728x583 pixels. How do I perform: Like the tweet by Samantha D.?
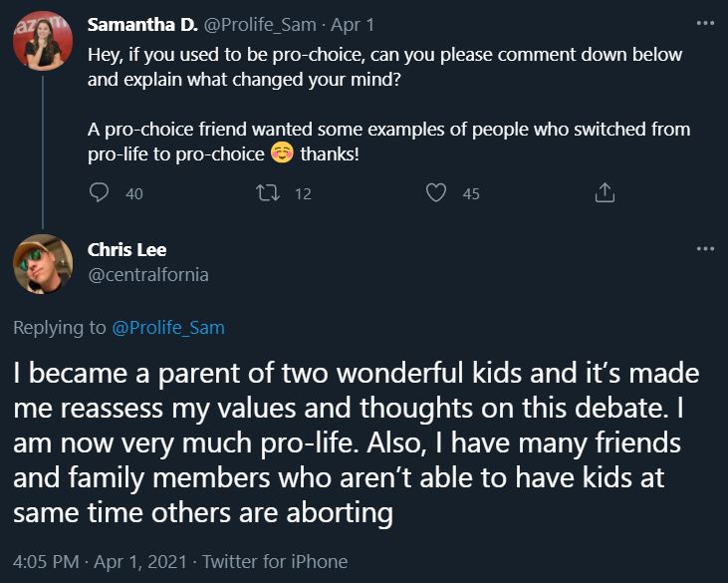click(x=435, y=194)
